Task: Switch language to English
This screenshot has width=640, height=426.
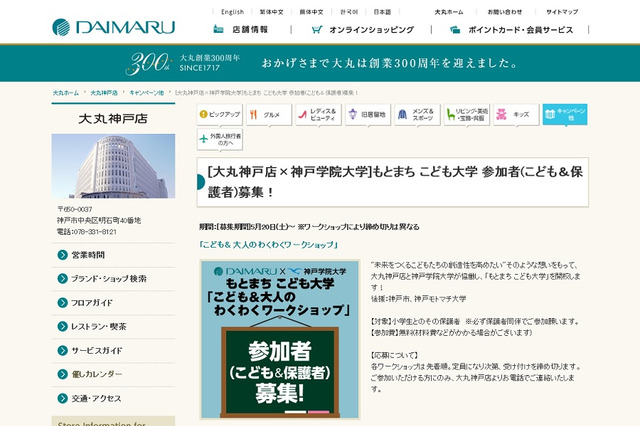Action: [x=232, y=12]
